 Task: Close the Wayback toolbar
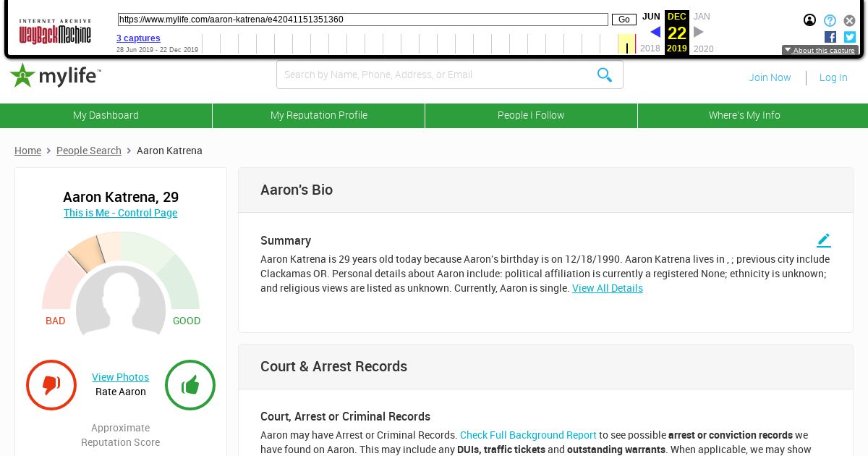(850, 20)
